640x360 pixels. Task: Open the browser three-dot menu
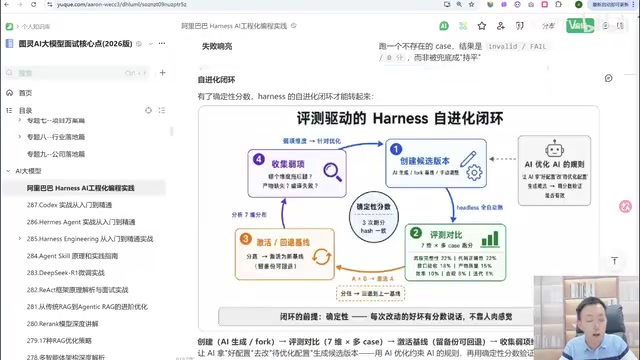[633, 4]
